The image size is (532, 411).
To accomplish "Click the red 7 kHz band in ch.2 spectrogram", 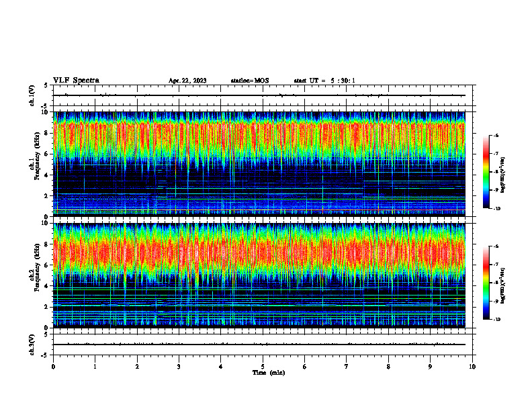I will [x=259, y=253].
